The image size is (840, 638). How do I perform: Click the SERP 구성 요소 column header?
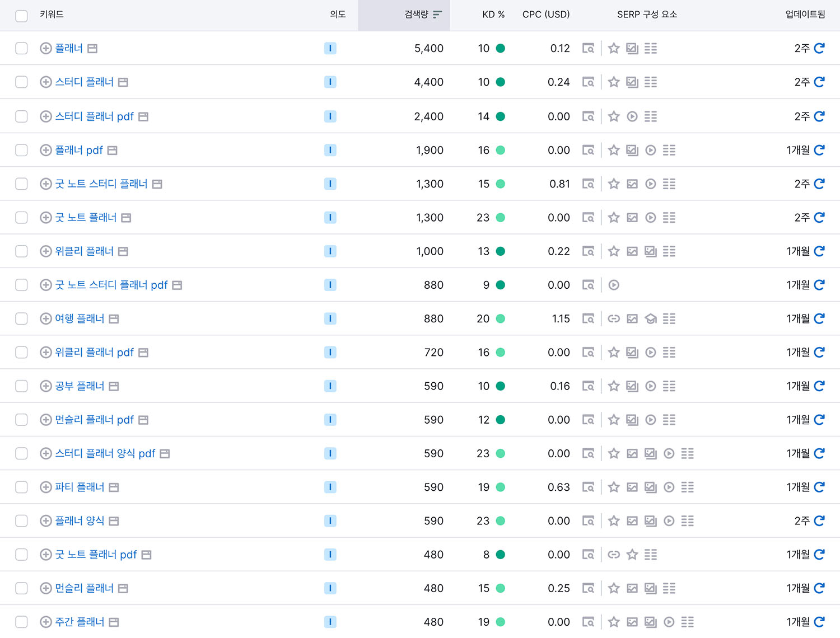point(647,15)
